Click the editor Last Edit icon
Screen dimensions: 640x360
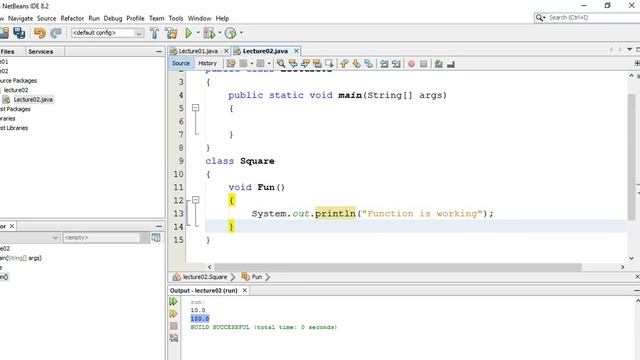[x=231, y=63]
